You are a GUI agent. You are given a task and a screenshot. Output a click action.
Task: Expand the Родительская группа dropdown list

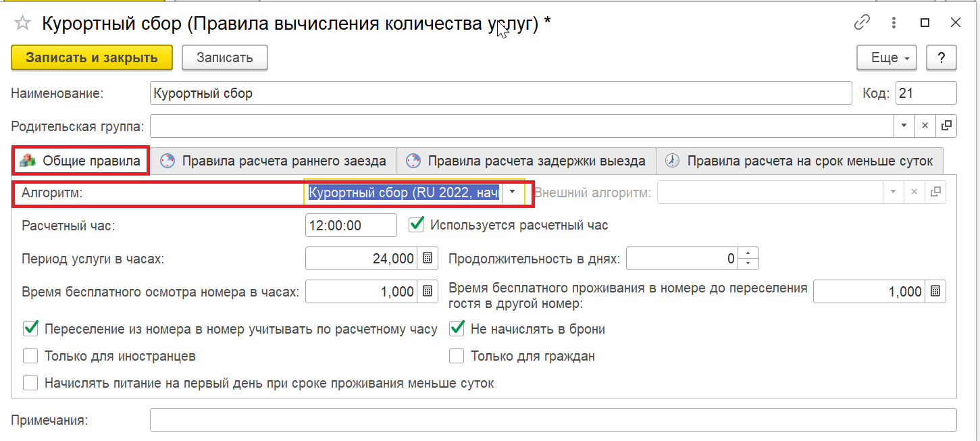coord(904,126)
